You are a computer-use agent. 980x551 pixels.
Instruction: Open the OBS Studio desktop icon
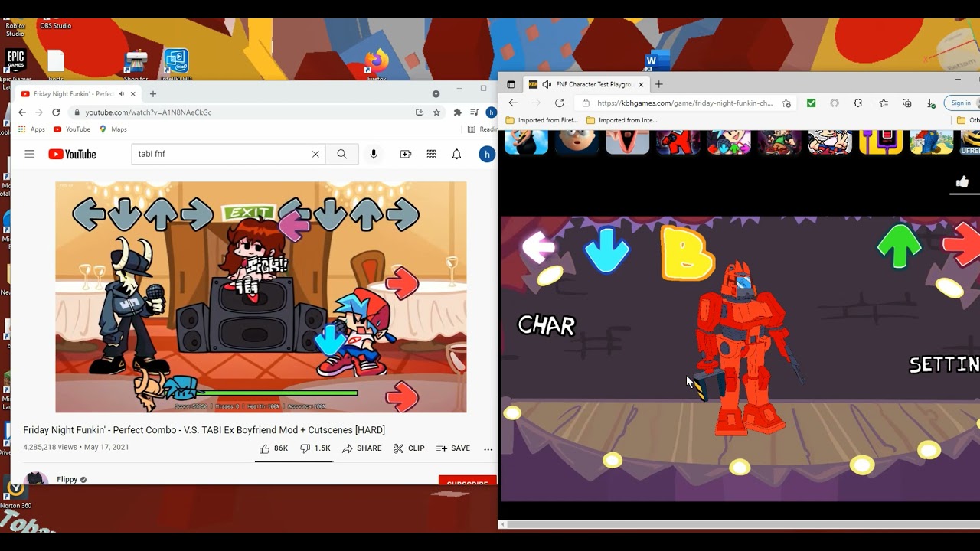(55, 26)
